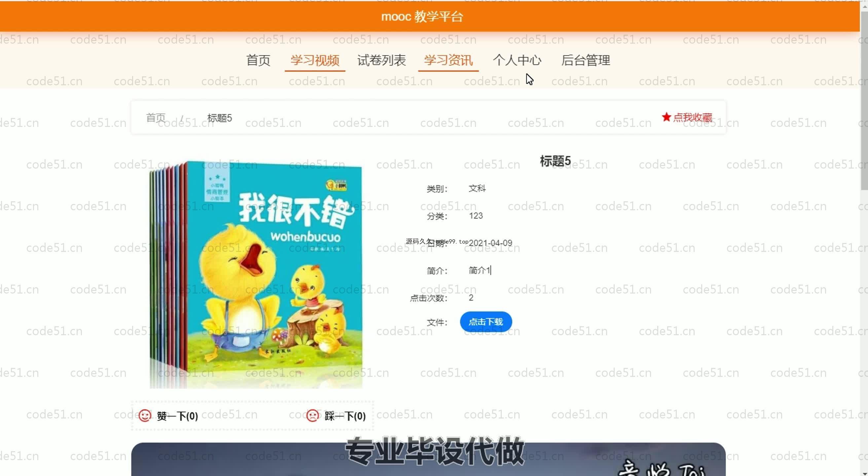Click the red star favorite icon

tap(666, 117)
